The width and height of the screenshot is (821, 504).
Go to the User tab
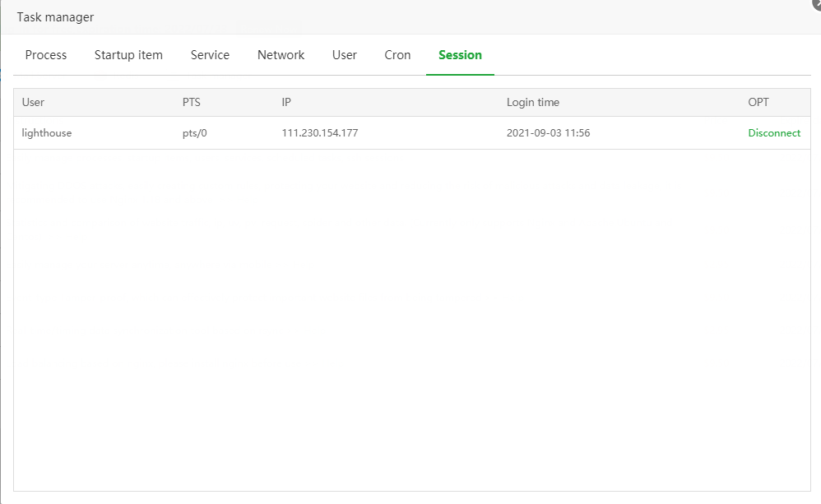coord(345,55)
